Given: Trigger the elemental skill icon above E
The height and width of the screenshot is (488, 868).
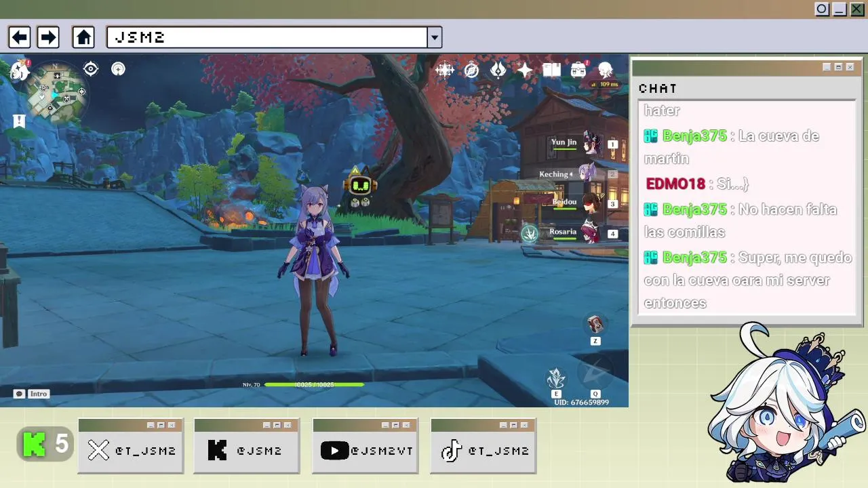Looking at the screenshot, I should point(556,378).
